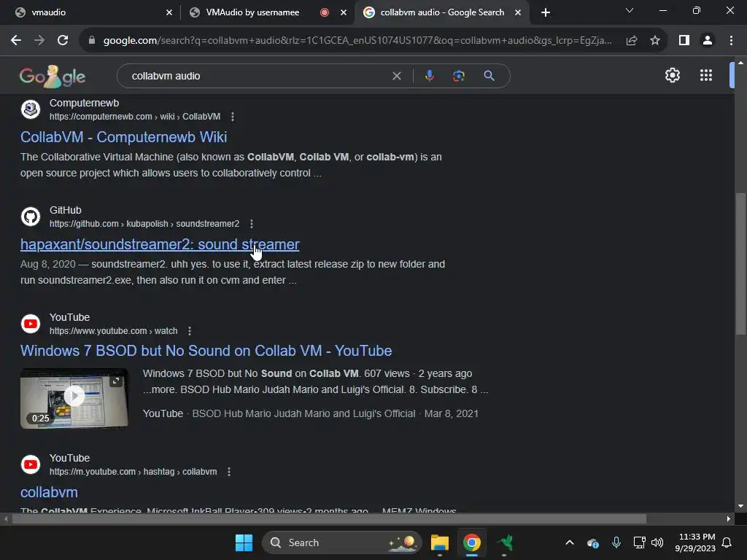The width and height of the screenshot is (747, 560).
Task: Open the Windows Start menu
Action: pos(244,542)
